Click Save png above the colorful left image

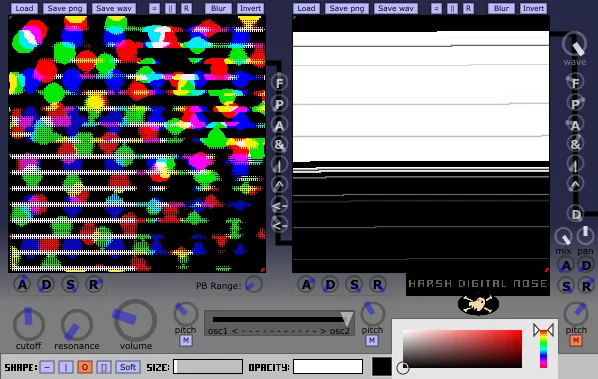pos(65,8)
